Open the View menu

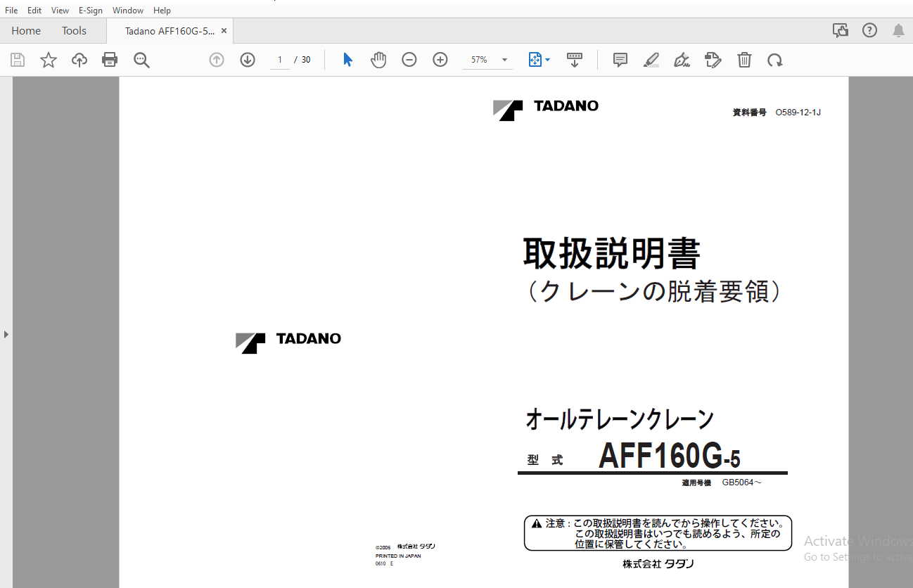point(60,11)
